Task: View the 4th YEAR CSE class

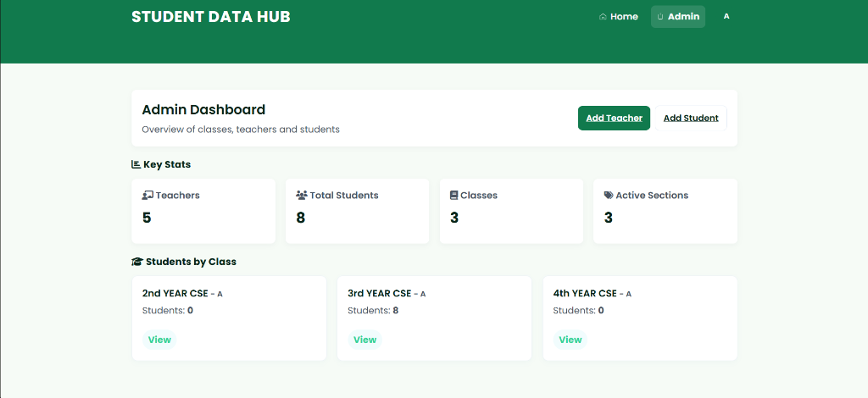Action: click(x=570, y=340)
